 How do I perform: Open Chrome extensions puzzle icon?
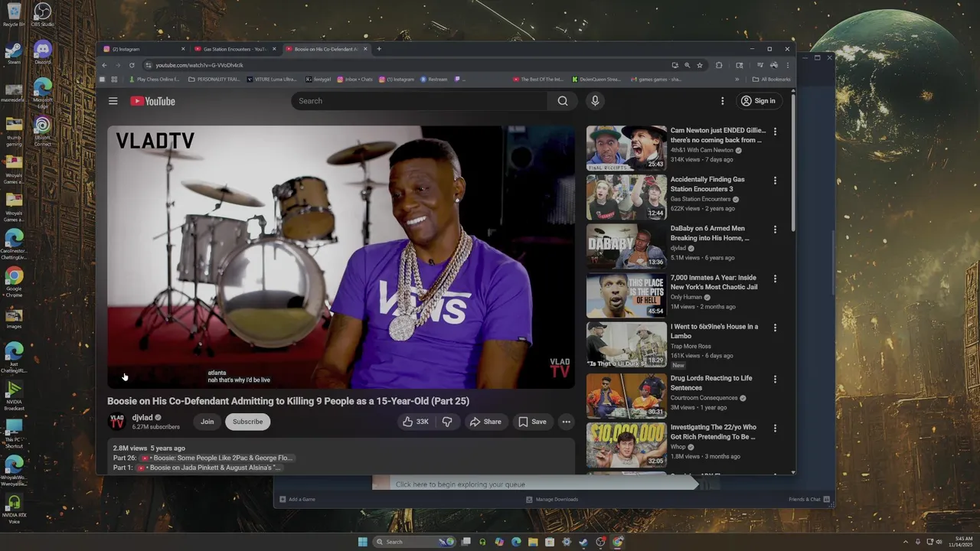pyautogui.click(x=719, y=65)
